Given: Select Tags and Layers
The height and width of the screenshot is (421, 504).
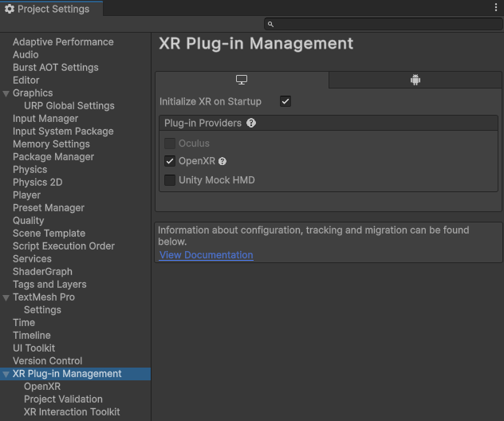Looking at the screenshot, I should click(x=49, y=285).
